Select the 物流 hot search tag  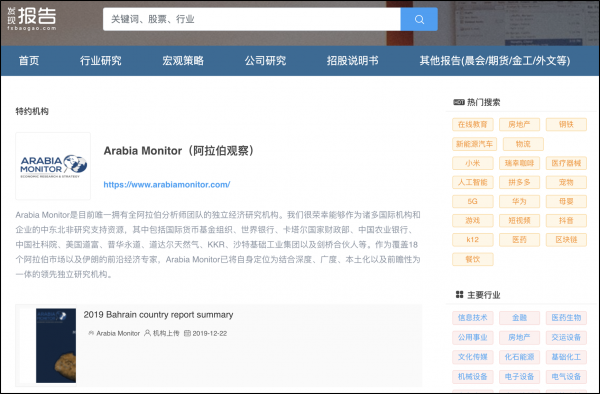point(523,144)
